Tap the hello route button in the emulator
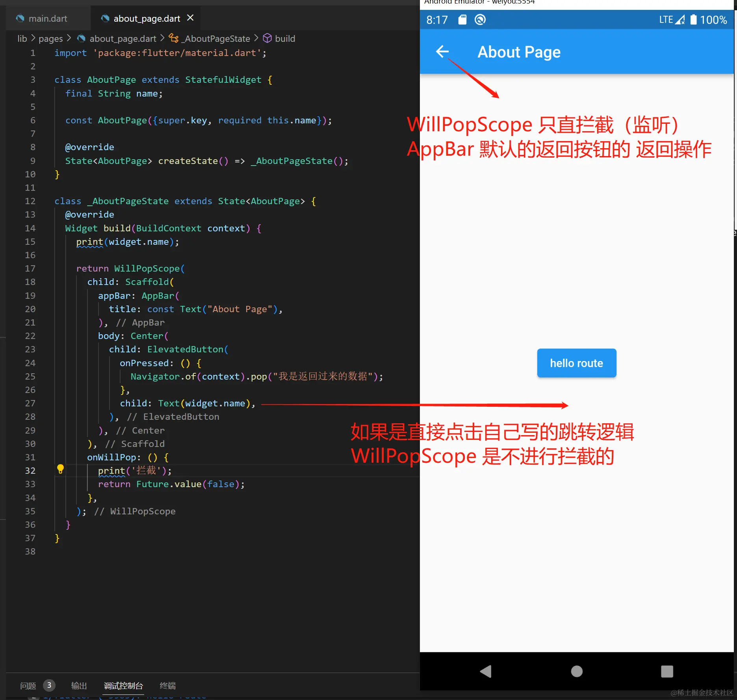Viewport: 737px width, 700px height. [x=576, y=363]
